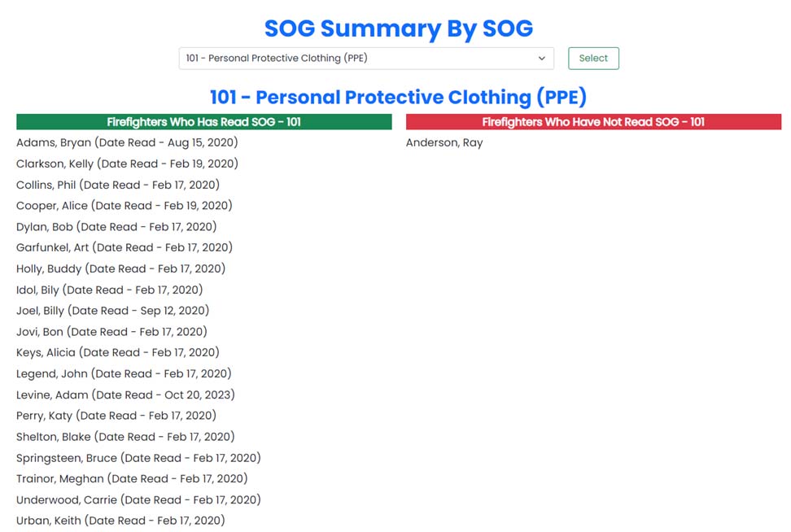Click the Urban, Keith entry at list bottom
Screen dimensions: 791x532
[x=120, y=521]
